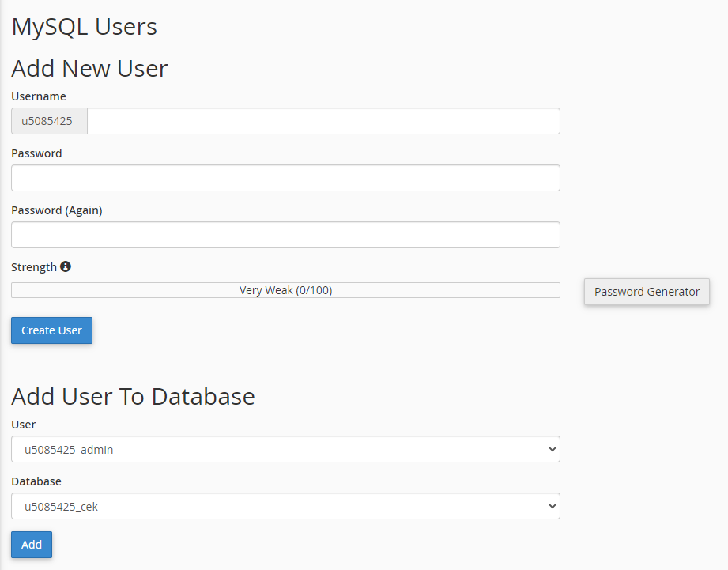Screen dimensions: 728x570
Task: Click the Add button under Database
Action: click(32, 545)
